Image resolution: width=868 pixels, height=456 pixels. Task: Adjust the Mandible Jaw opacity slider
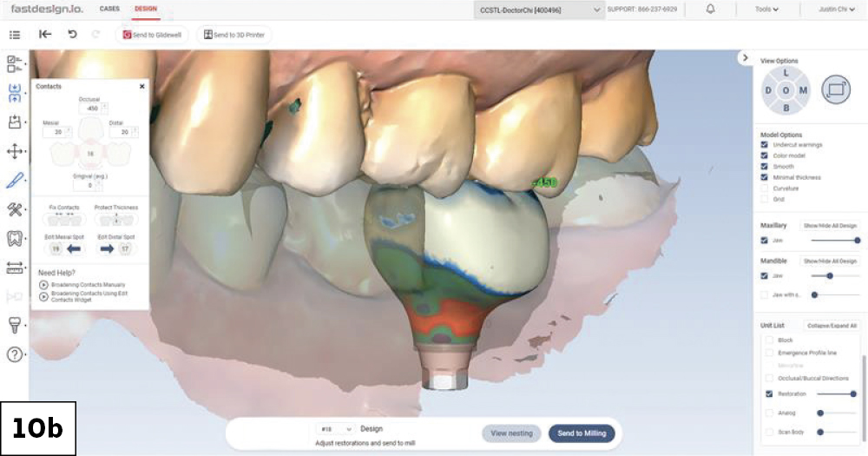coord(830,275)
